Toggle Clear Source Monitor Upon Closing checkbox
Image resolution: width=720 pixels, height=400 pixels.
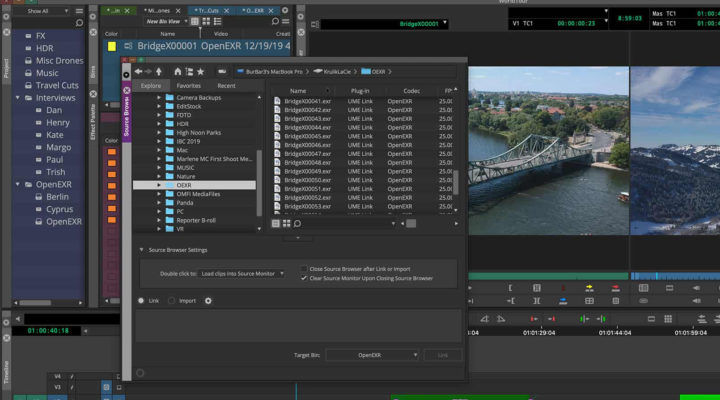pyautogui.click(x=304, y=278)
